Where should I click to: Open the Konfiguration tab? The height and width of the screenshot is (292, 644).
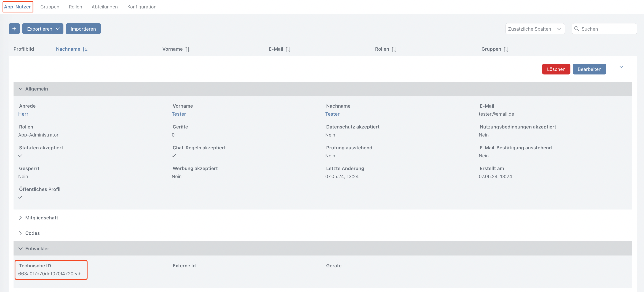[x=142, y=7]
